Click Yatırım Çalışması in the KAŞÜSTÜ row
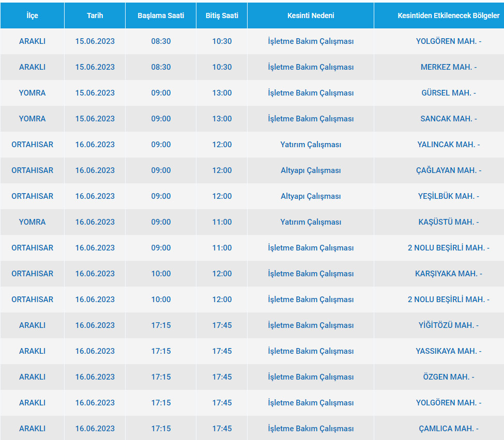This screenshot has height=440, width=504. (311, 222)
